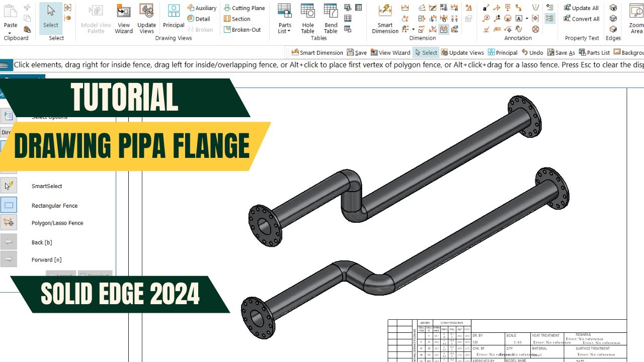Click the SURFACE TREATMENT title block cell
This screenshot has height=362, width=644.
tap(594, 351)
